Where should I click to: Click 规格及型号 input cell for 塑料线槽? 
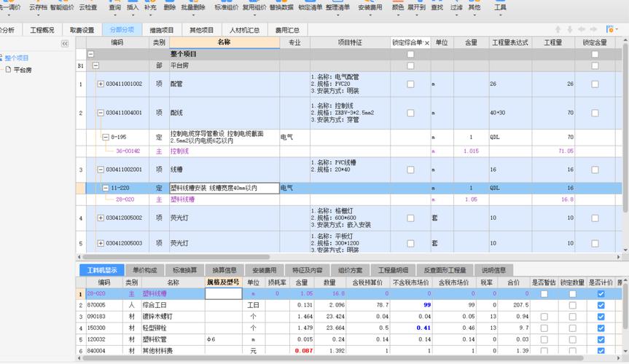pyautogui.click(x=223, y=293)
